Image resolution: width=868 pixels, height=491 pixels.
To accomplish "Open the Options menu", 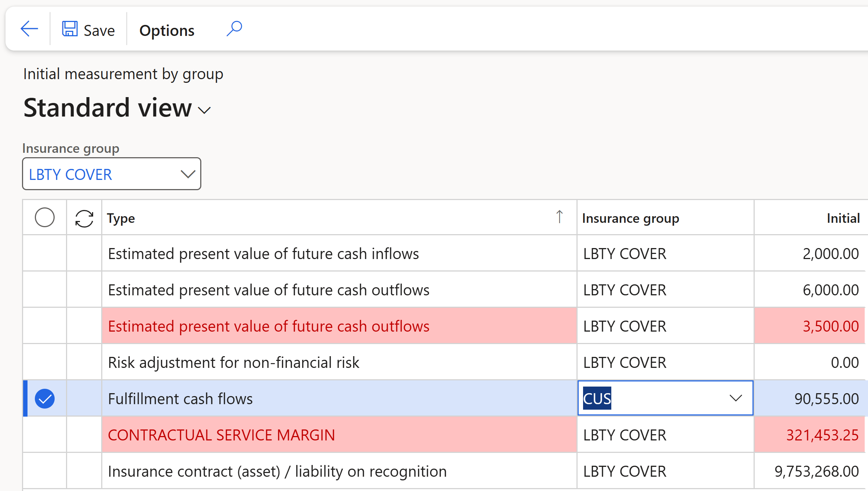I will (166, 30).
